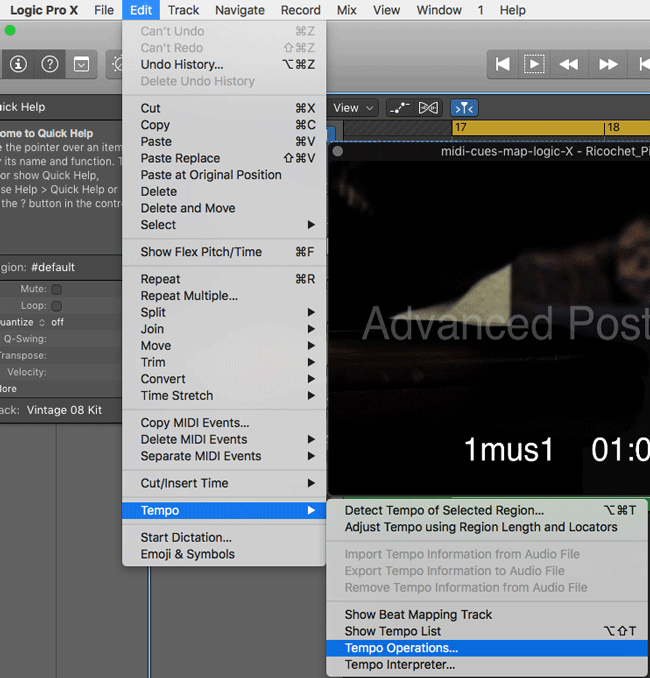This screenshot has width=650, height=678.
Task: Choose Tempo Operations... in submenu
Action: [487, 648]
